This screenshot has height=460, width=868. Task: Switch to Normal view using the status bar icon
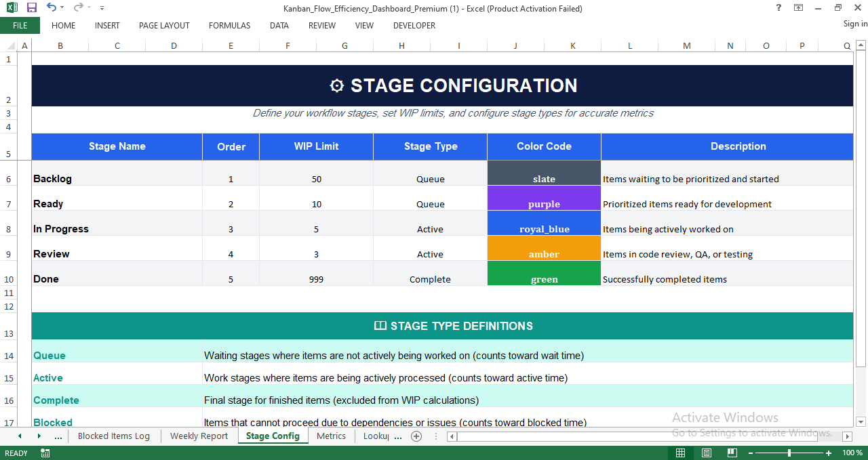[680, 453]
